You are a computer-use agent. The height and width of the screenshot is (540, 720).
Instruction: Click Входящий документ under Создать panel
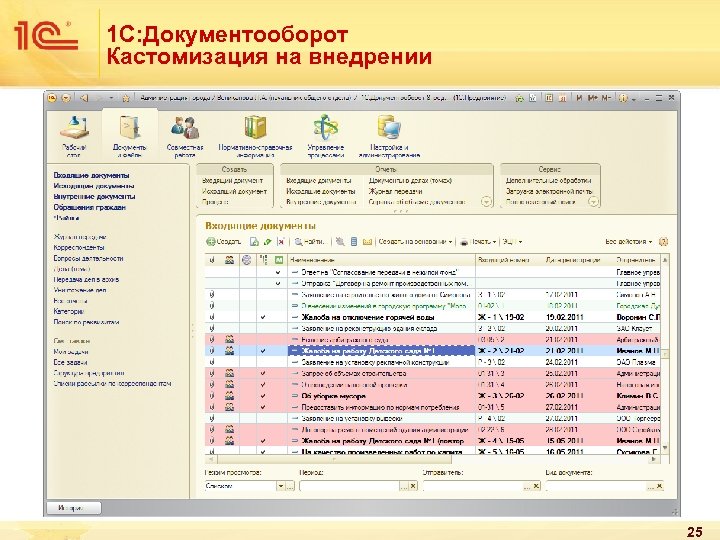233,180
